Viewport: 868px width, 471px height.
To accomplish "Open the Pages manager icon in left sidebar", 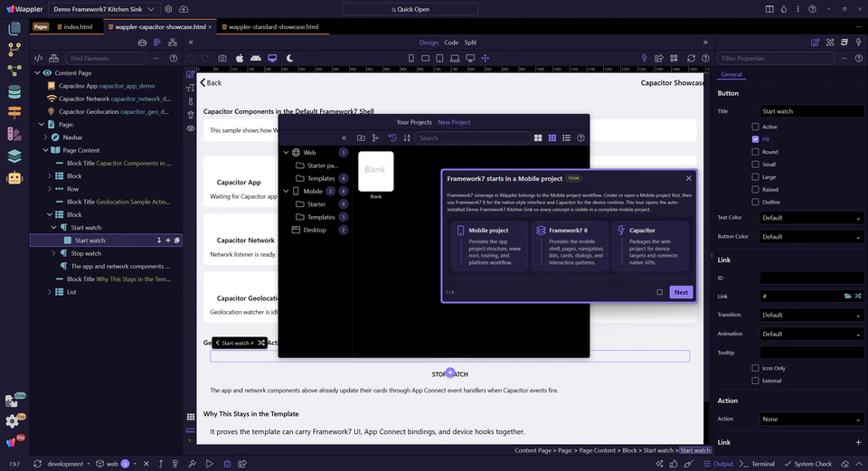I will coord(15,28).
